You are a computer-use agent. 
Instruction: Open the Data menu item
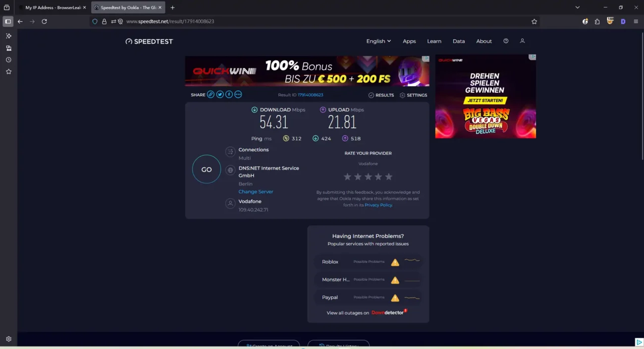[459, 41]
